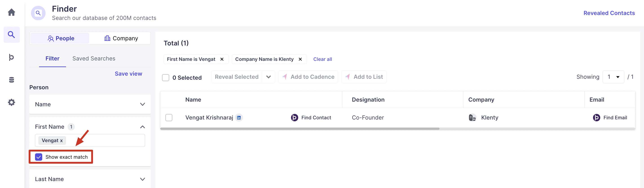Collapse the First Name filter section
The image size is (644, 188).
click(x=142, y=127)
